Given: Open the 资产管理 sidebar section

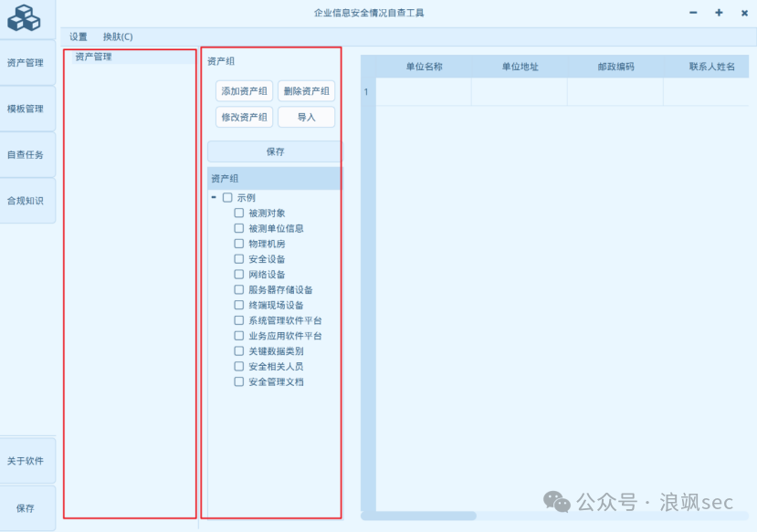Looking at the screenshot, I should (27, 63).
